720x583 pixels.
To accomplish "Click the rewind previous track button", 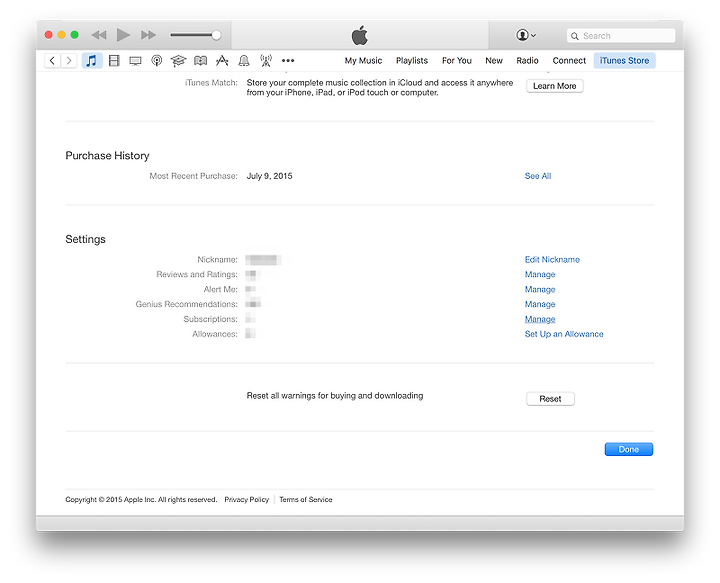I will [99, 35].
